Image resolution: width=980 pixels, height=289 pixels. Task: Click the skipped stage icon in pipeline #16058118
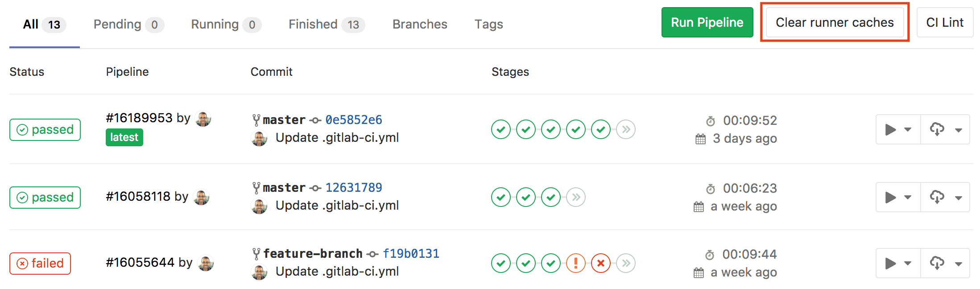pos(576,197)
